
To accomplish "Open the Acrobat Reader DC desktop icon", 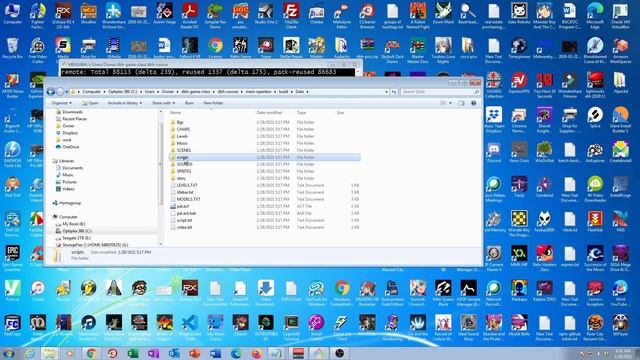I will [190, 16].
